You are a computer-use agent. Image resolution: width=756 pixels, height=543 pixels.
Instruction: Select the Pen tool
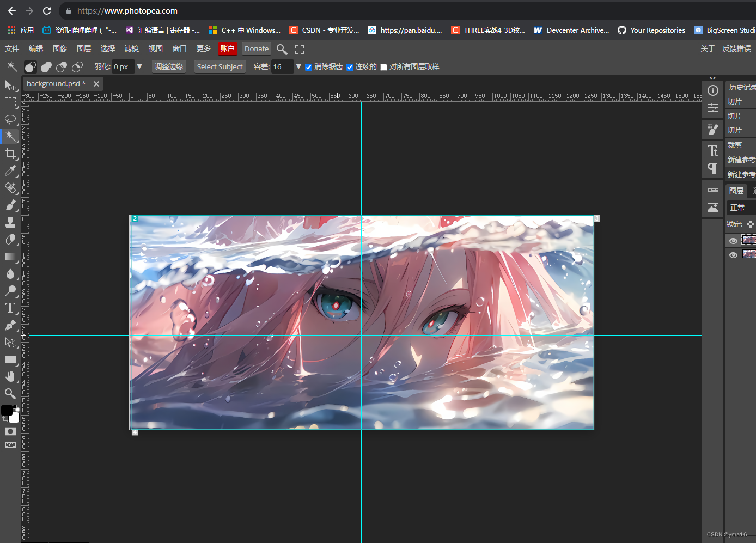pos(10,325)
